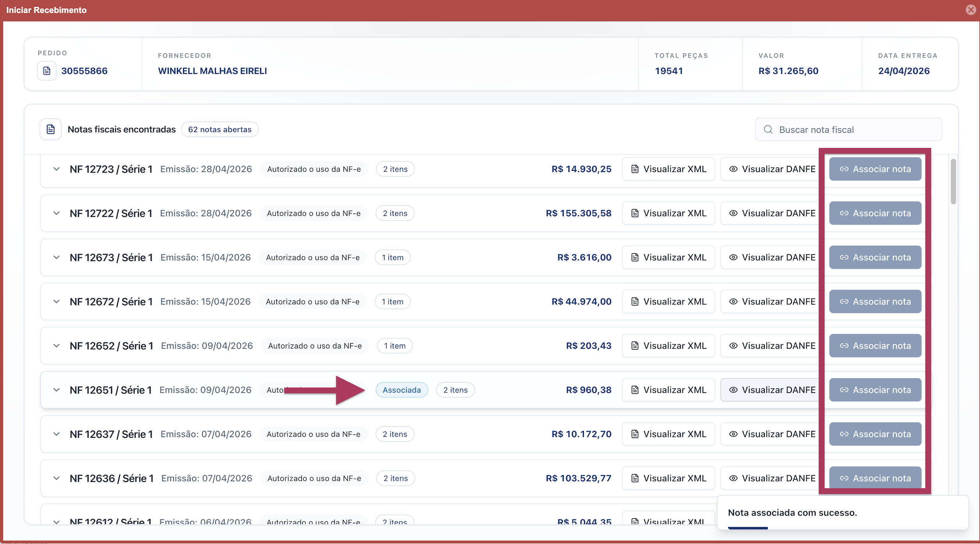Click the vertical scrollbar of the notes list
This screenshot has width=980, height=544.
pyautogui.click(x=953, y=181)
